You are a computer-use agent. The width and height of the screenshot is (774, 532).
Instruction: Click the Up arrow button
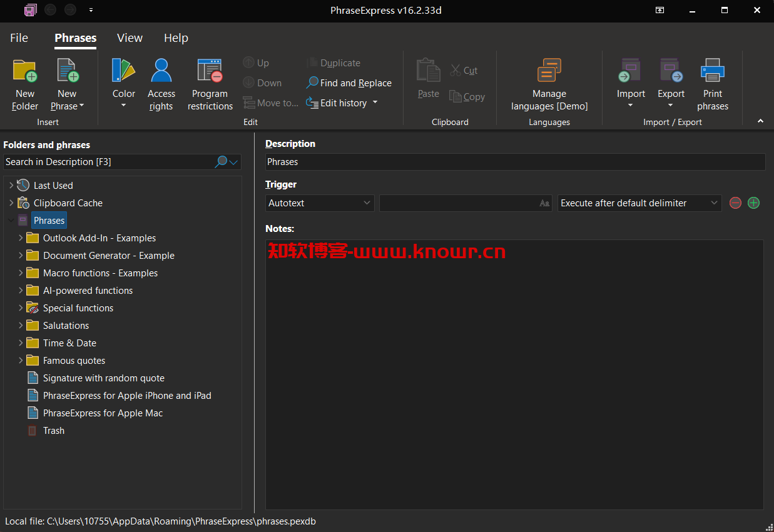[x=256, y=63]
